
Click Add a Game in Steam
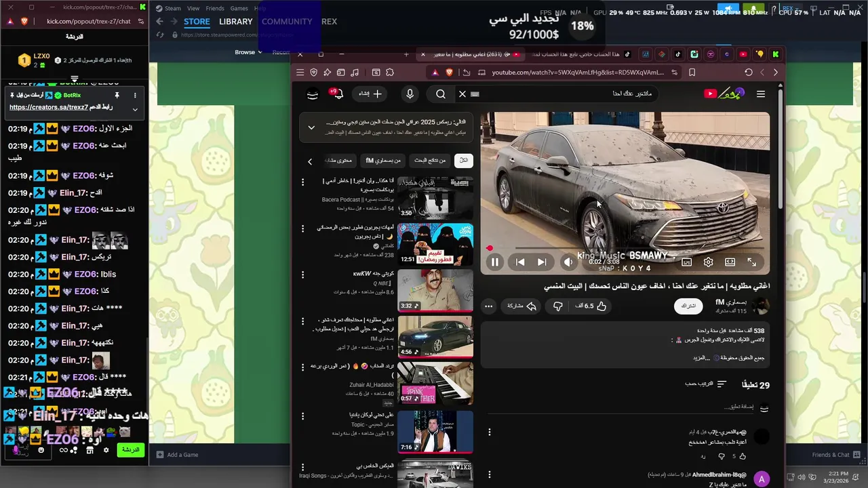click(x=178, y=455)
